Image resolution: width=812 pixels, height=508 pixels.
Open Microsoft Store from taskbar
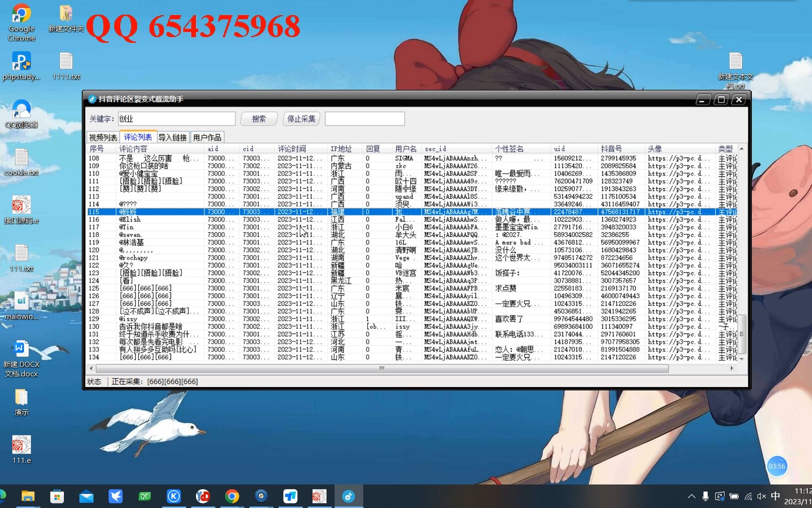tap(57, 496)
